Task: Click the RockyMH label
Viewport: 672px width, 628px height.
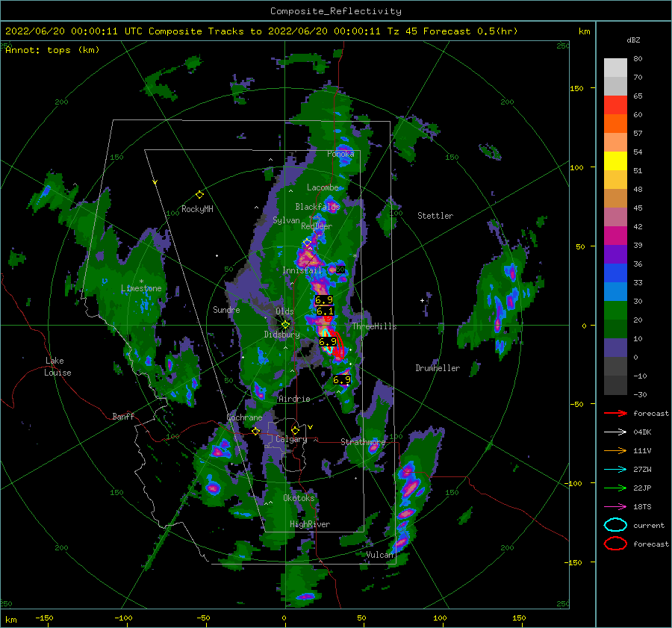Action: click(197, 209)
